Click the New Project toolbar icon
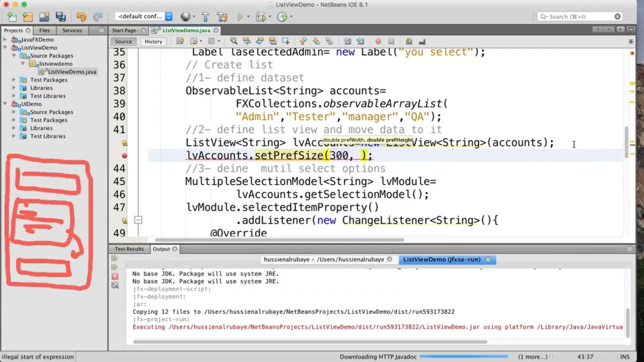Viewport: 644px width, 362px height. pos(28,17)
